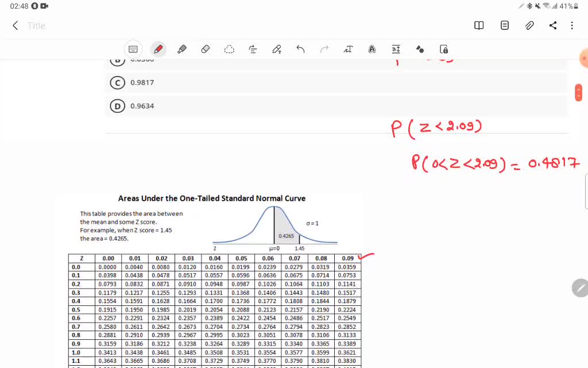This screenshot has height=368, width=588.
Task: Toggle the note lock icon
Action: 444,49
